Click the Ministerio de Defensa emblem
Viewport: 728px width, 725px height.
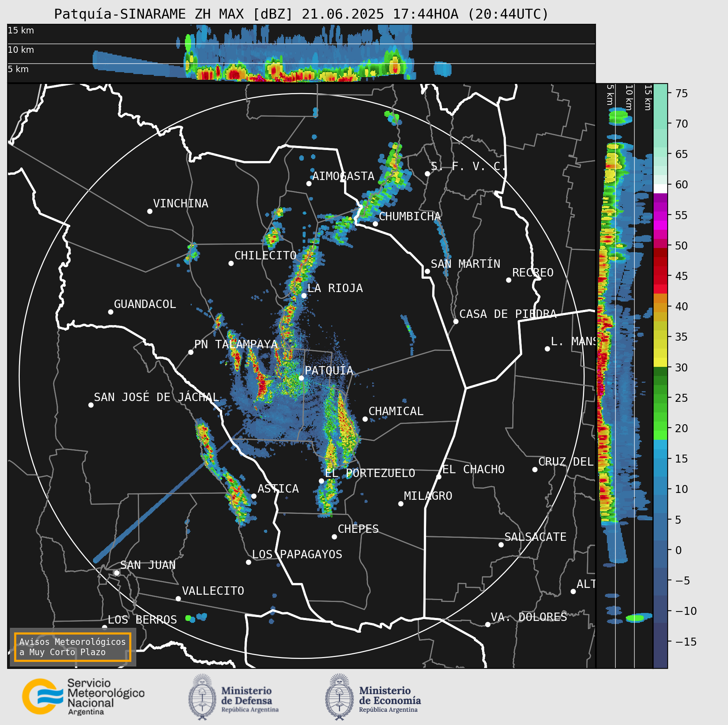(202, 697)
